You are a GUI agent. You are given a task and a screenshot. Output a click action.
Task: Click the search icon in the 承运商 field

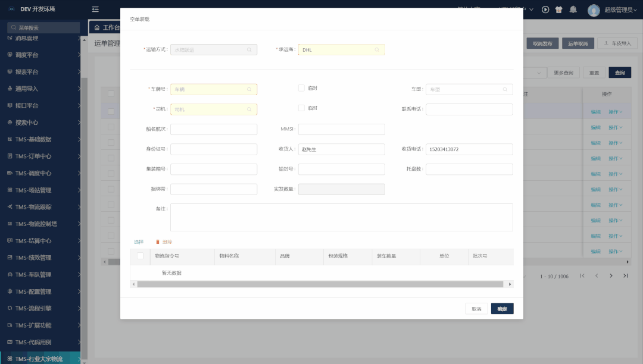tap(377, 50)
